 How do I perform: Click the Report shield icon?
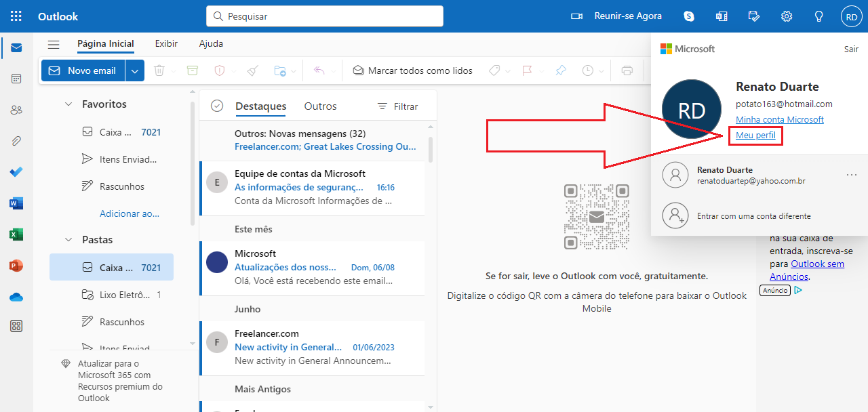[x=220, y=70]
